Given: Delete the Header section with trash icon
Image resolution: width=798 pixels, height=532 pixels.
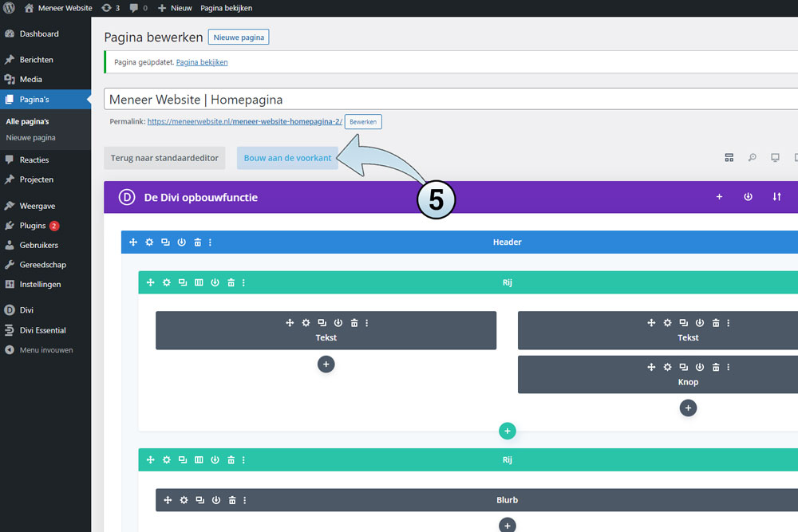Looking at the screenshot, I should [198, 242].
